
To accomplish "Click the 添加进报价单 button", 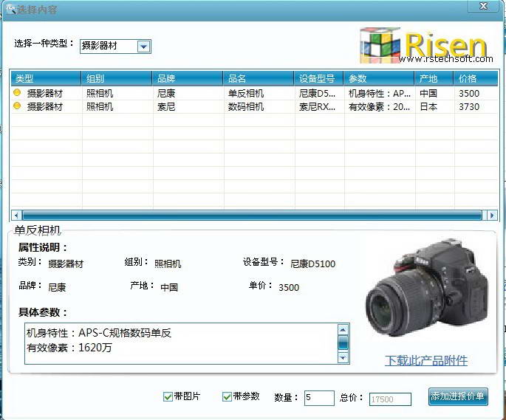I will (458, 396).
